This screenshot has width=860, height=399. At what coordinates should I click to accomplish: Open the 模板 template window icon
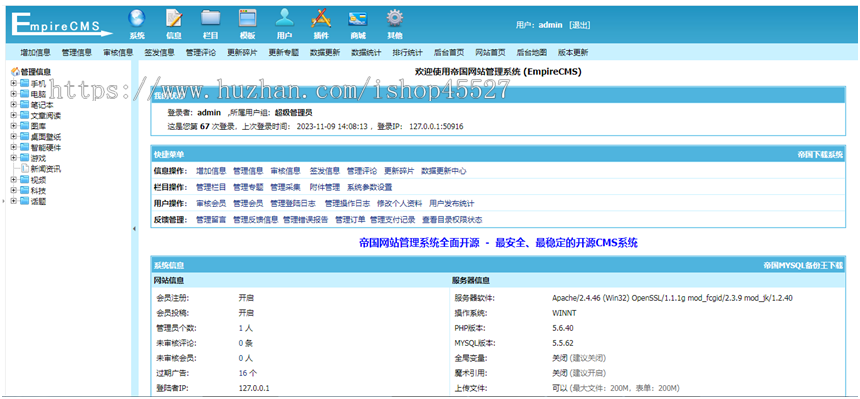(x=247, y=19)
